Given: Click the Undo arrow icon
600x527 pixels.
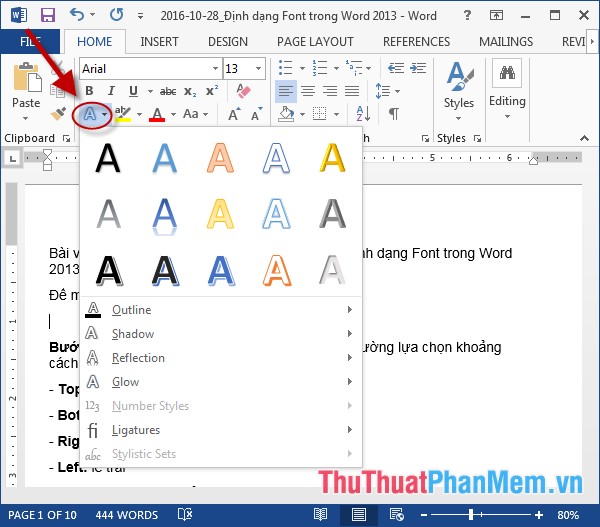Looking at the screenshot, I should tap(77, 15).
